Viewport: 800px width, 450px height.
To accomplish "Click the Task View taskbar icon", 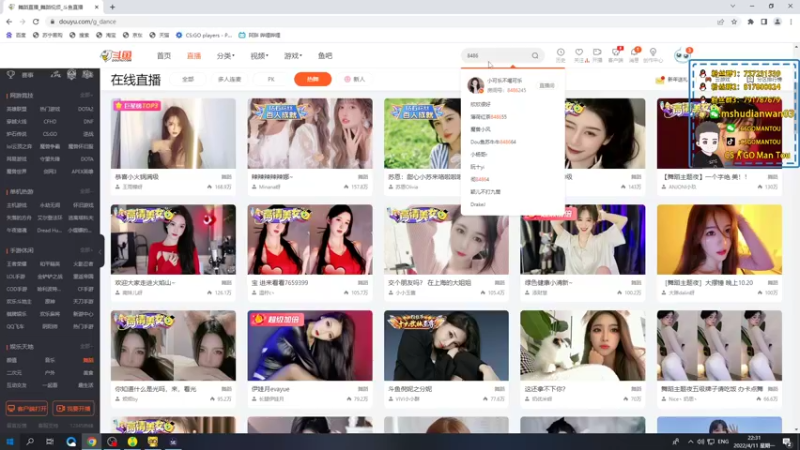I will coord(49,441).
